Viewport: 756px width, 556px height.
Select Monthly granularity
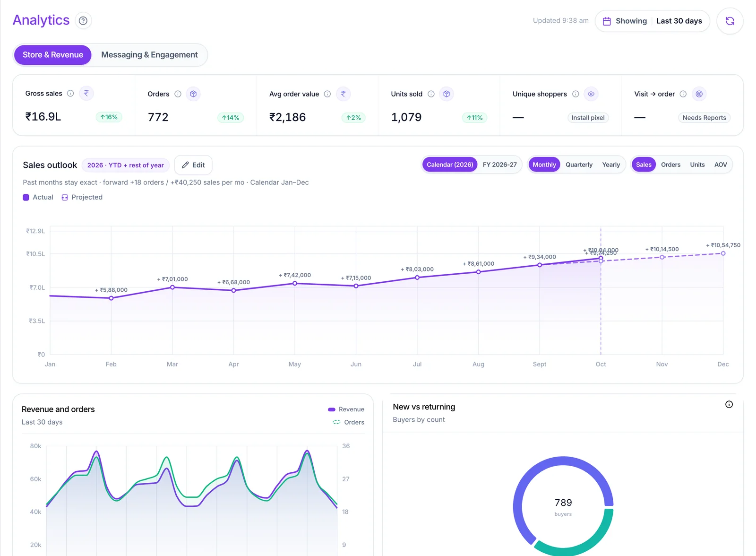pyautogui.click(x=544, y=165)
